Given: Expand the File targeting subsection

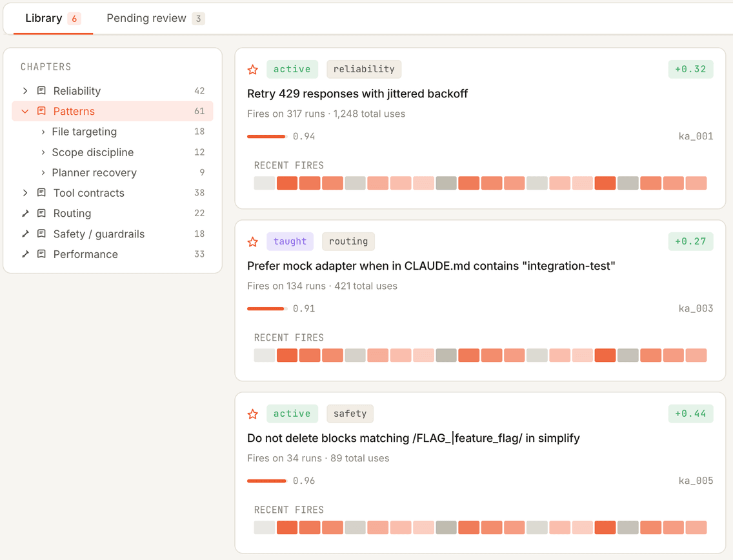Looking at the screenshot, I should coord(43,132).
